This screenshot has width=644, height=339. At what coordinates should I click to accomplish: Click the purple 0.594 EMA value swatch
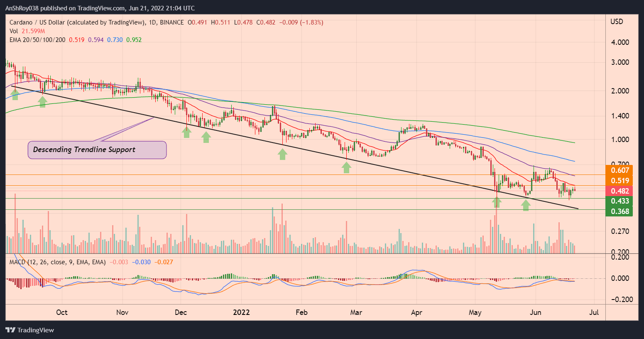(95, 40)
